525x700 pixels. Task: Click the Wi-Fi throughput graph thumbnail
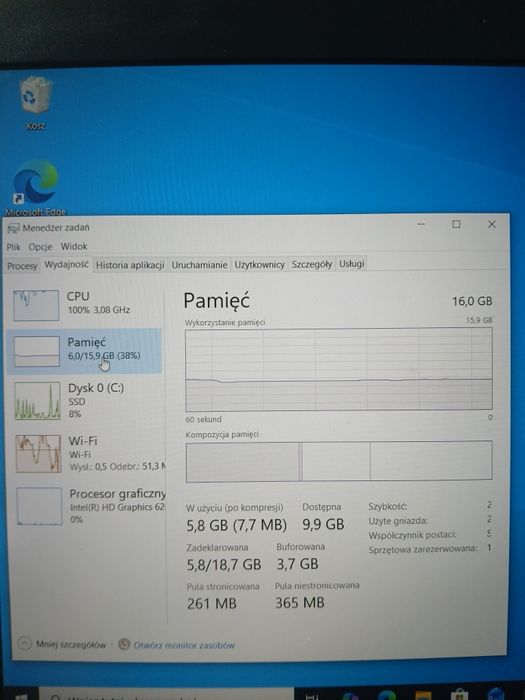click(38, 454)
